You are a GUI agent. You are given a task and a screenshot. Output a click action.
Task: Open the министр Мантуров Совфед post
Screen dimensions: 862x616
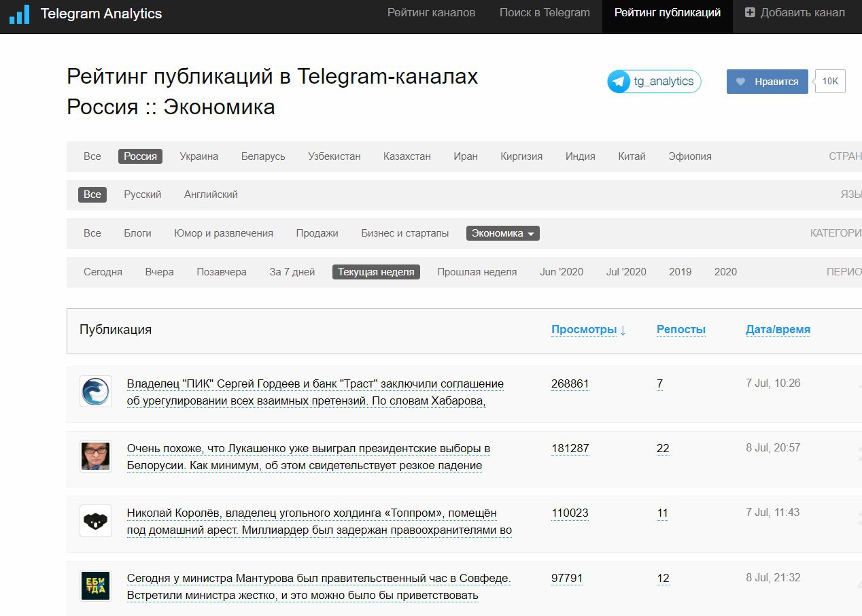click(x=319, y=587)
